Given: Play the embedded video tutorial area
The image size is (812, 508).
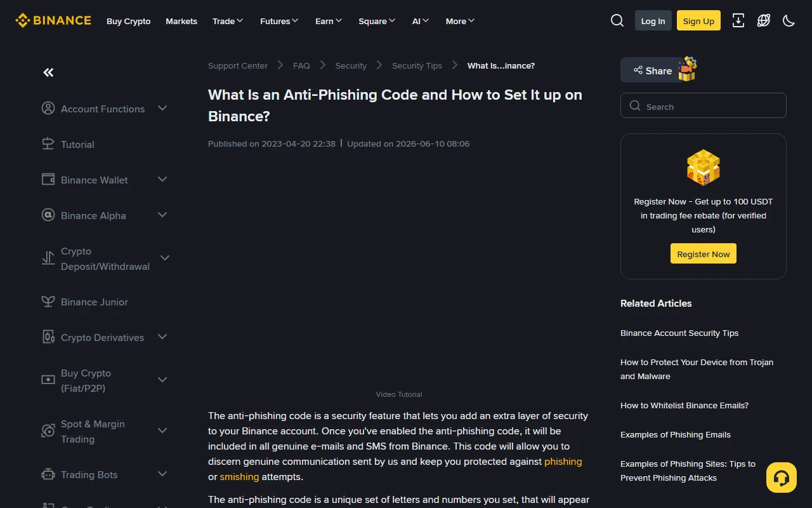Looking at the screenshot, I should (x=399, y=273).
